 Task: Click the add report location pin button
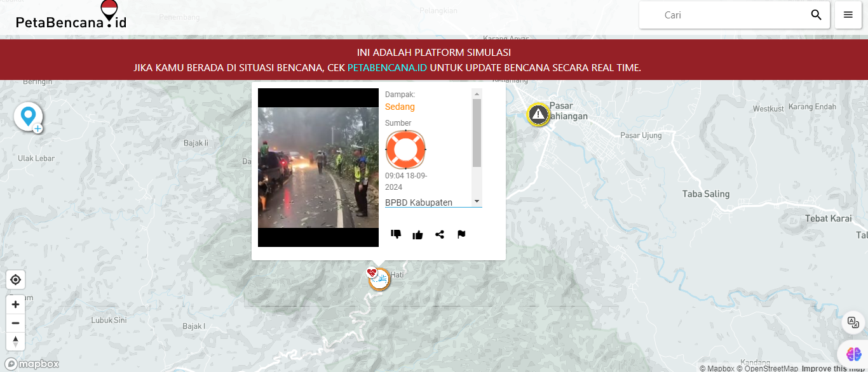[x=29, y=117]
